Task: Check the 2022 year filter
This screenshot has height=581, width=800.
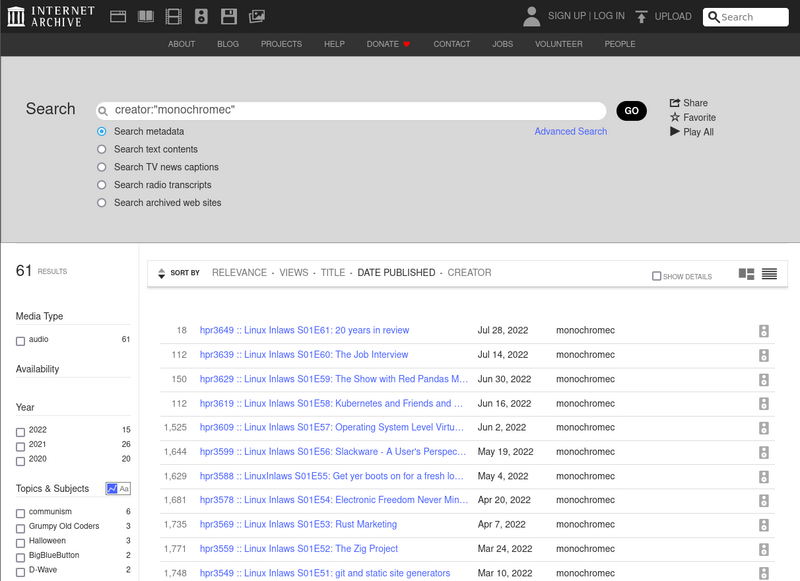Action: 20,432
